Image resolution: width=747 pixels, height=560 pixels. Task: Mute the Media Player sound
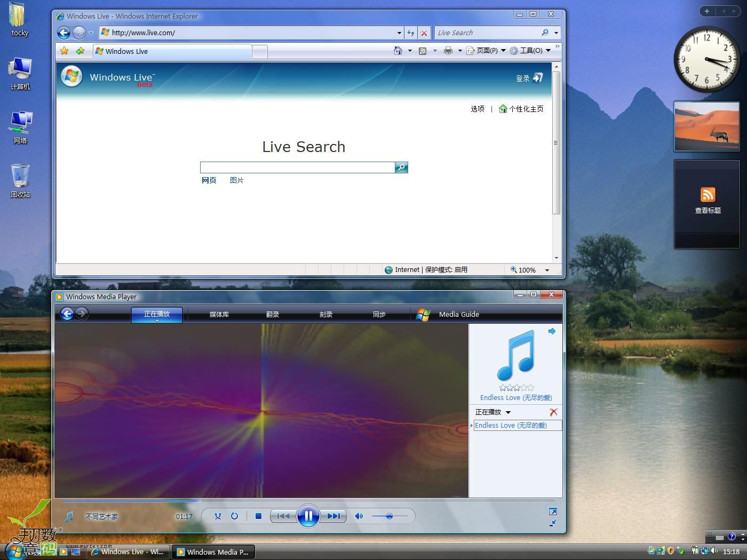(359, 516)
